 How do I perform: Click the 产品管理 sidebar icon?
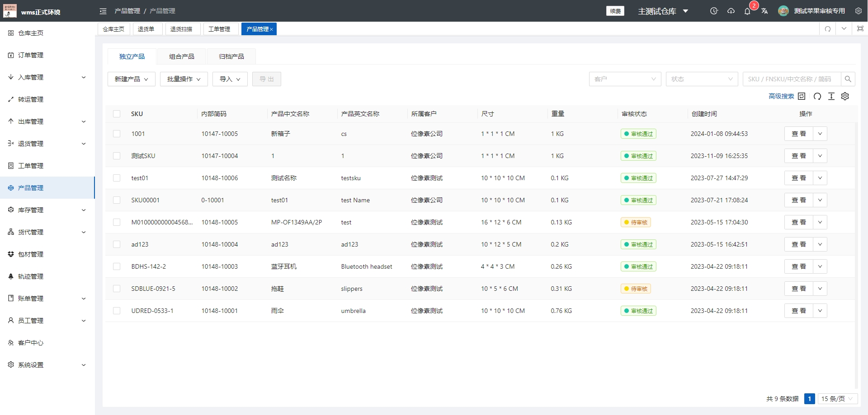[11, 188]
